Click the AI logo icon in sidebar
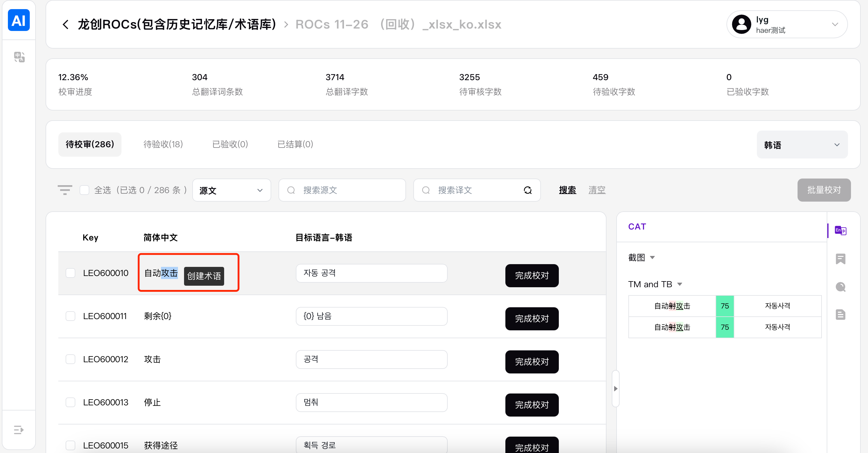Viewport: 868px width, 453px height. pyautogui.click(x=19, y=20)
